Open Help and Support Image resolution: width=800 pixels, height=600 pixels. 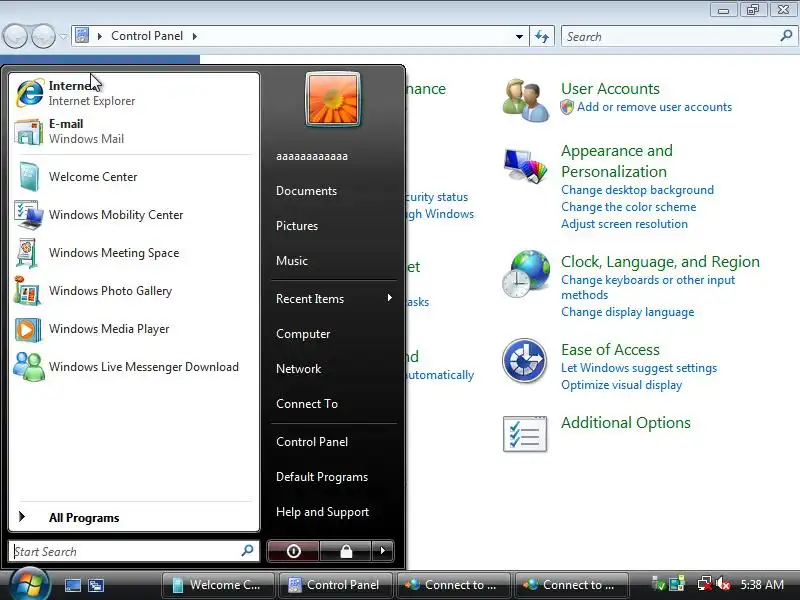pos(322,512)
